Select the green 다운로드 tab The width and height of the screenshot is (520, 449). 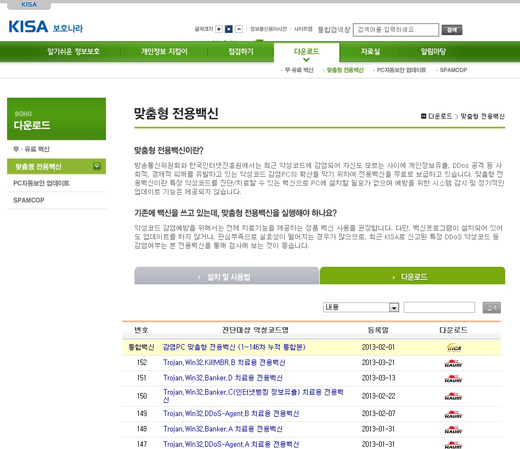413,276
